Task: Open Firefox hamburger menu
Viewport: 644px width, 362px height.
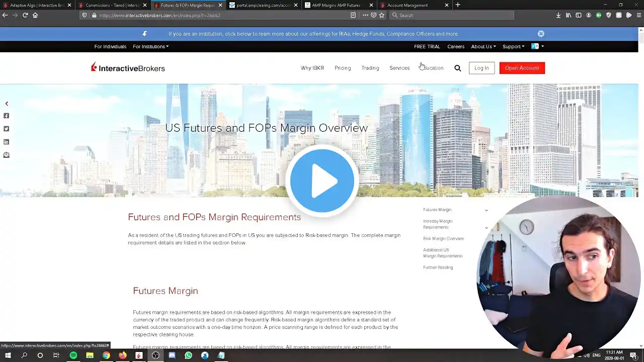Action: [639, 15]
